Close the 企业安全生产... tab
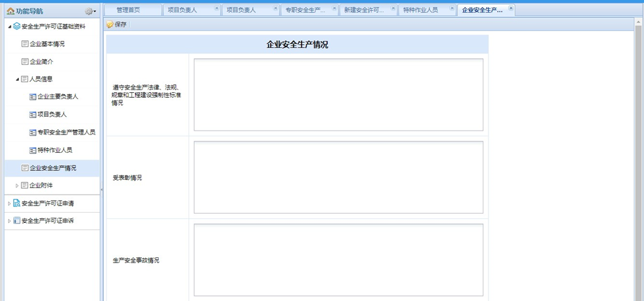This screenshot has height=301, width=644. click(x=510, y=8)
